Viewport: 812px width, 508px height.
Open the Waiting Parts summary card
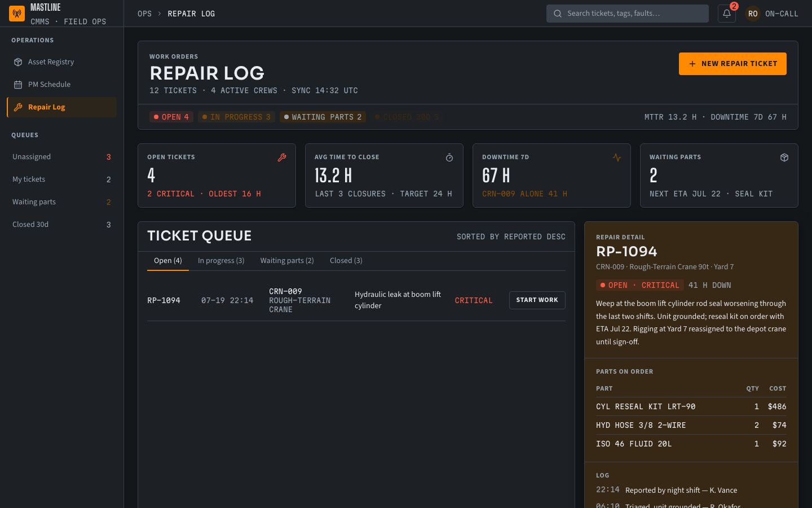[x=719, y=176]
